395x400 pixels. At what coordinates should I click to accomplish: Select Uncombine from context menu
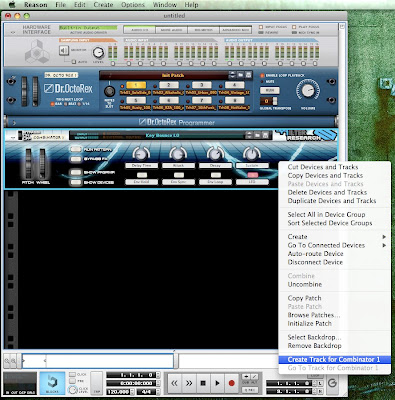pos(305,284)
